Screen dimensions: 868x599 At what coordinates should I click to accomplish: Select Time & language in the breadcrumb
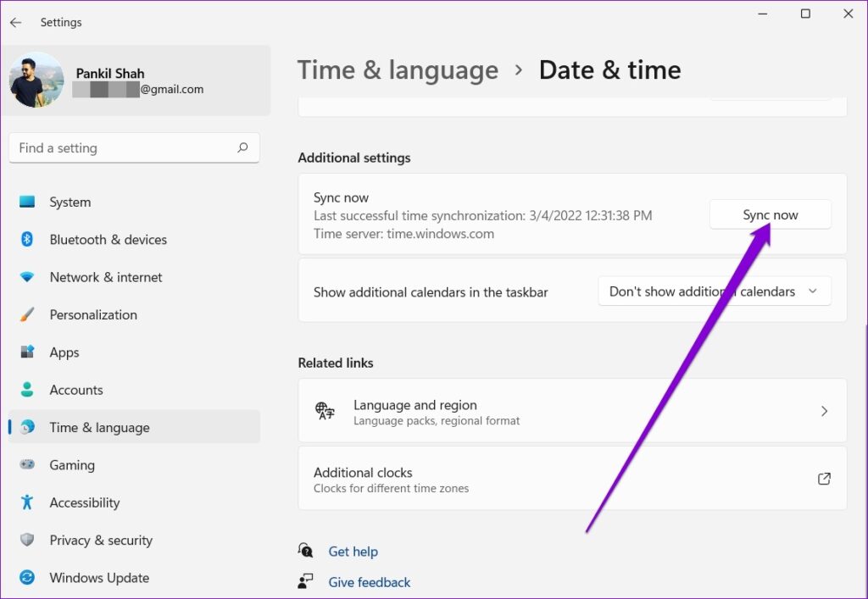coord(398,69)
